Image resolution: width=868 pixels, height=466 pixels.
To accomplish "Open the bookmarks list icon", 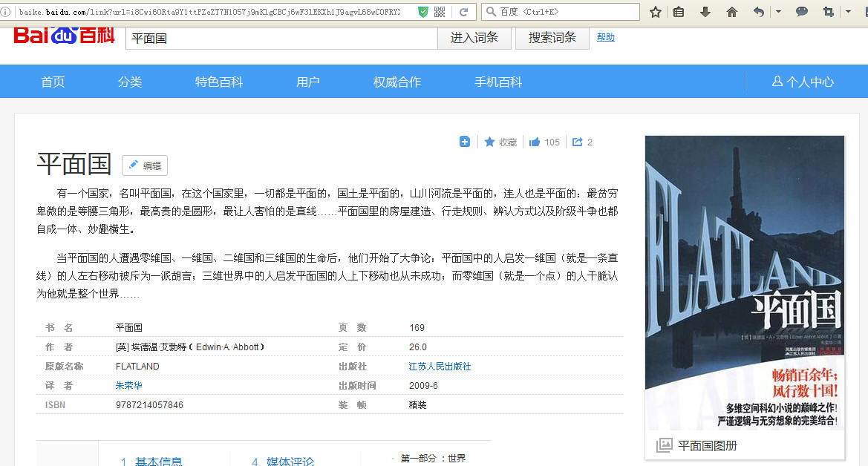I will click(x=679, y=12).
